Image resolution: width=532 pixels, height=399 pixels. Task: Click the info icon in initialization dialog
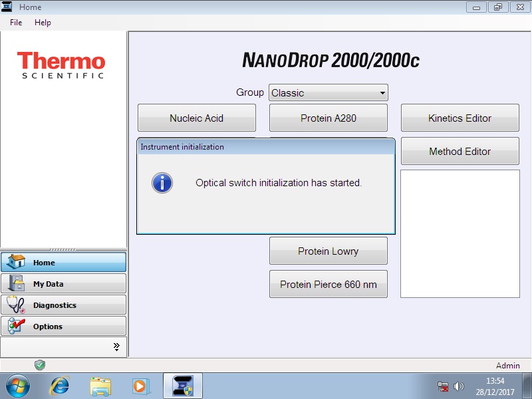[x=162, y=183]
